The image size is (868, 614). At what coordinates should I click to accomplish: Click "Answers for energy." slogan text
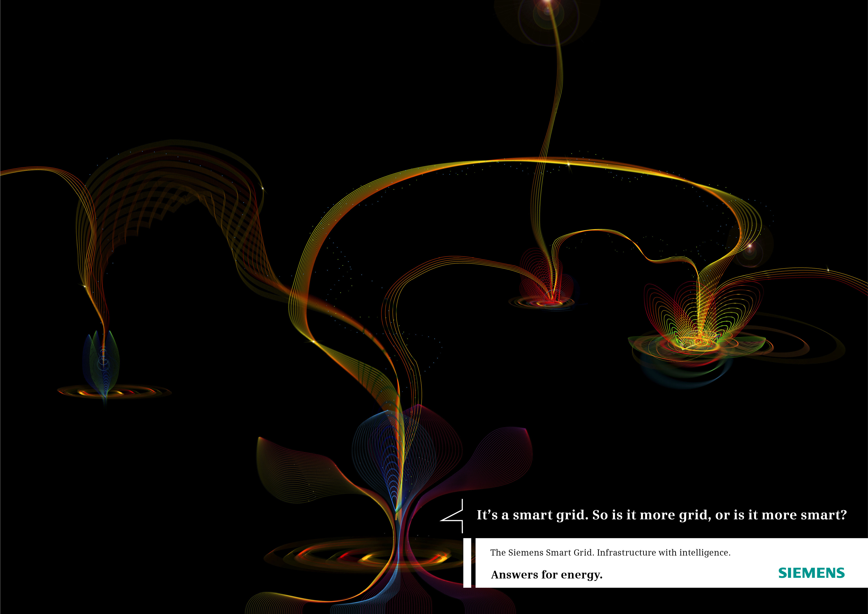point(546,575)
